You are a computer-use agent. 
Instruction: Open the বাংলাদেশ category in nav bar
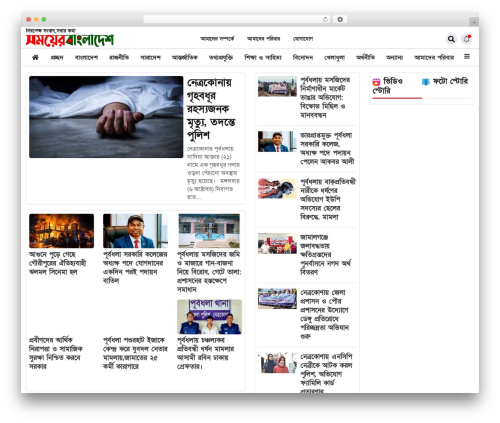tap(86, 58)
